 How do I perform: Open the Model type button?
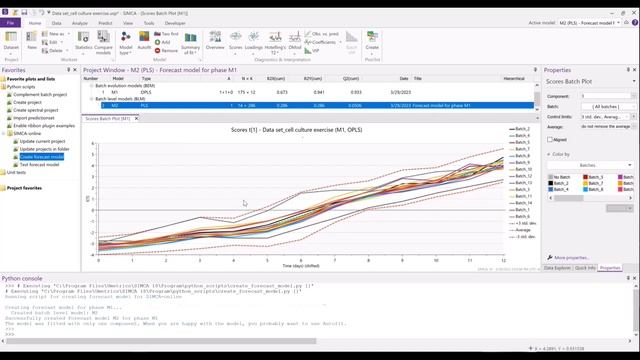[x=125, y=43]
